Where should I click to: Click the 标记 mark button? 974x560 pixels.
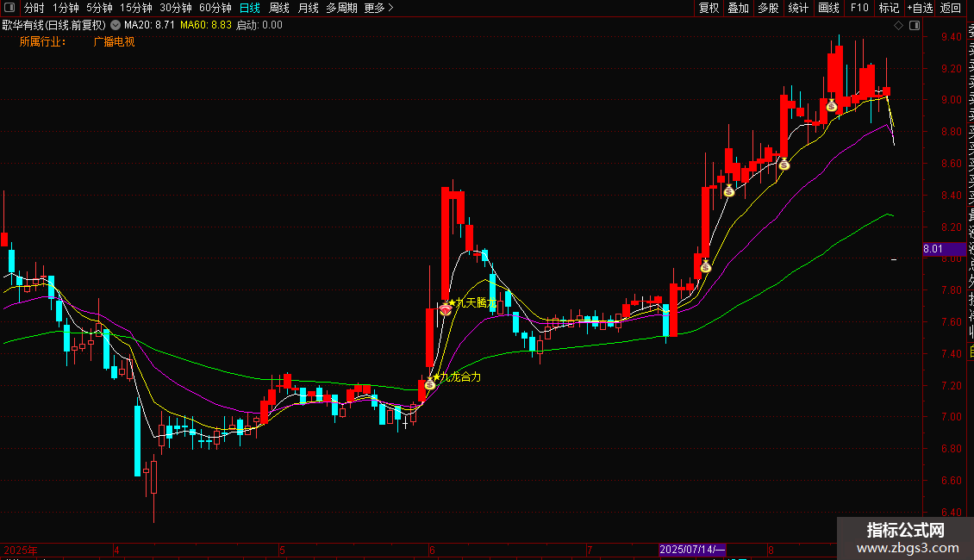click(x=889, y=8)
